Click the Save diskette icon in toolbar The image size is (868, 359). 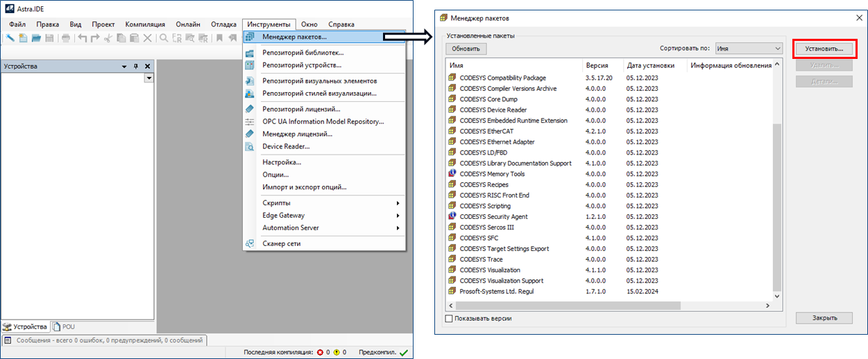point(49,38)
